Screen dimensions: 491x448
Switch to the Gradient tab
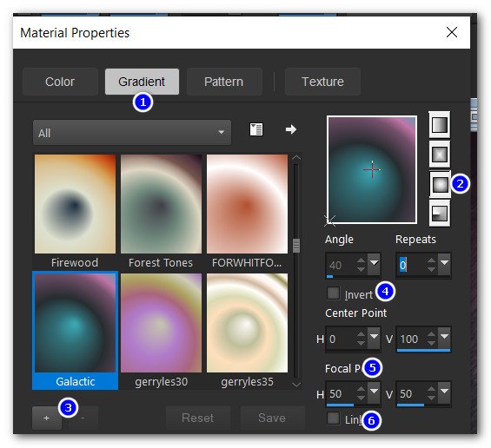(x=142, y=82)
